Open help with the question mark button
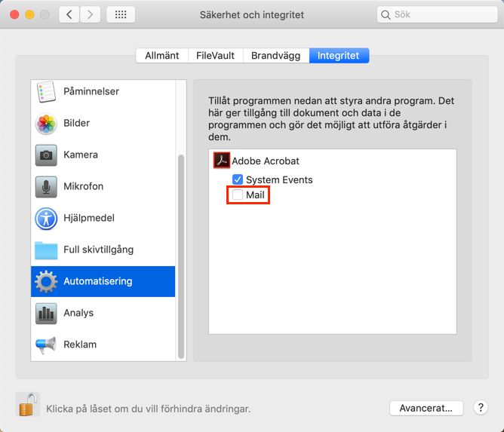This screenshot has width=504, height=432. 481,408
